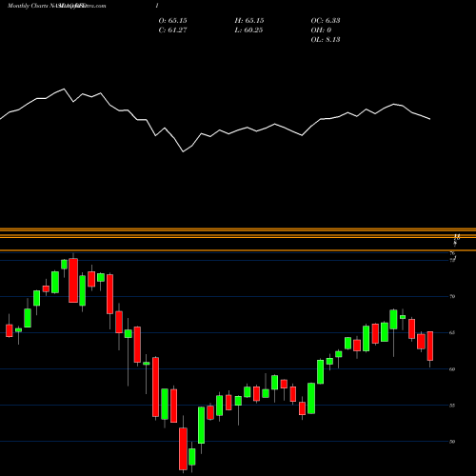Click the '60' price axis label

point(452,369)
